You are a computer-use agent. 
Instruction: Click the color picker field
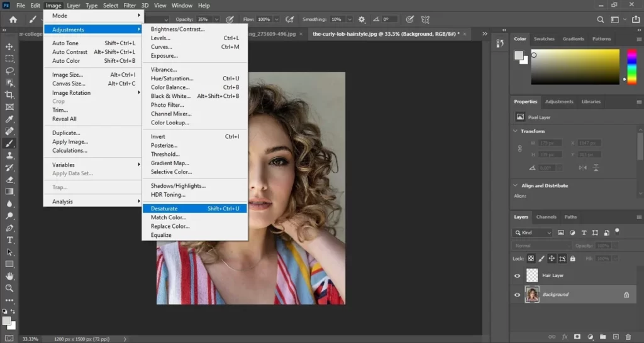click(575, 67)
